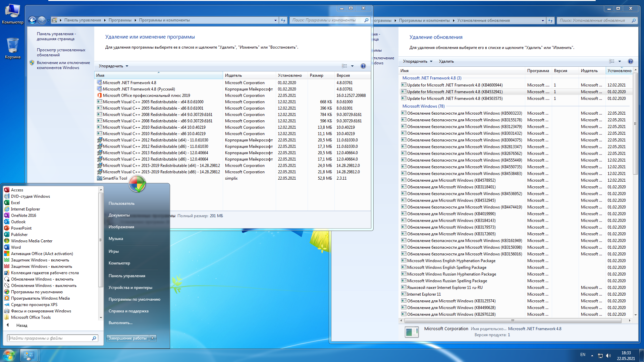The width and height of the screenshot is (644, 362).
Task: Tick the checkbox for Internet Explorer 11 update
Action: (404, 294)
